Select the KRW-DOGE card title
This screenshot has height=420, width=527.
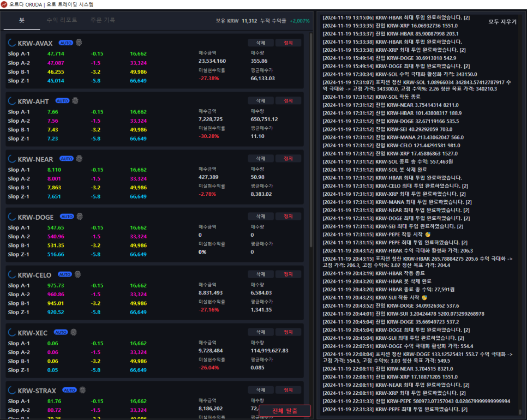tap(35, 218)
